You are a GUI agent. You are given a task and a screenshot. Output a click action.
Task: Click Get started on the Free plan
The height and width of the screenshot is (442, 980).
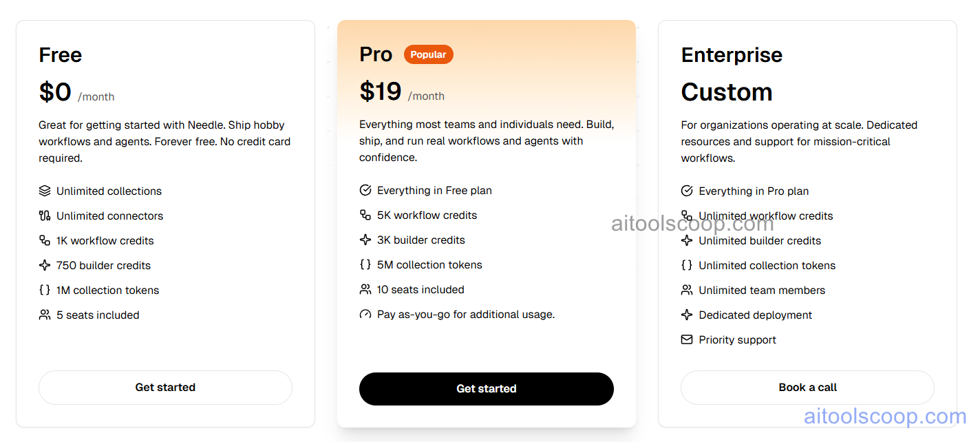(x=165, y=387)
